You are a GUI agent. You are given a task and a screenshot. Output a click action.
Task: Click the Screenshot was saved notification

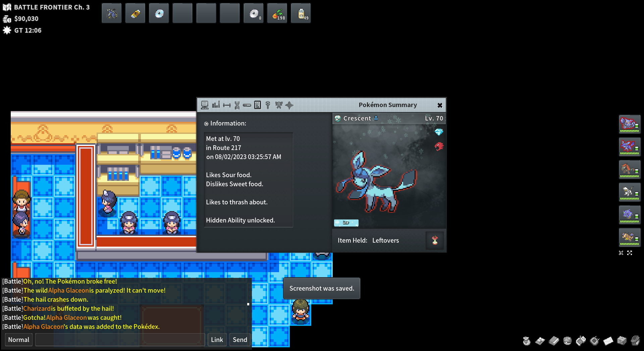pyautogui.click(x=322, y=288)
